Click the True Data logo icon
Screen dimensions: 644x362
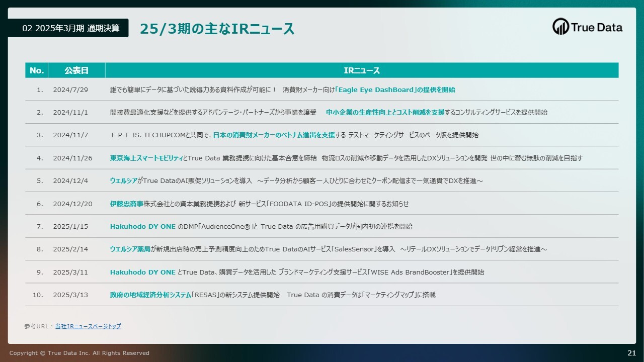point(560,27)
